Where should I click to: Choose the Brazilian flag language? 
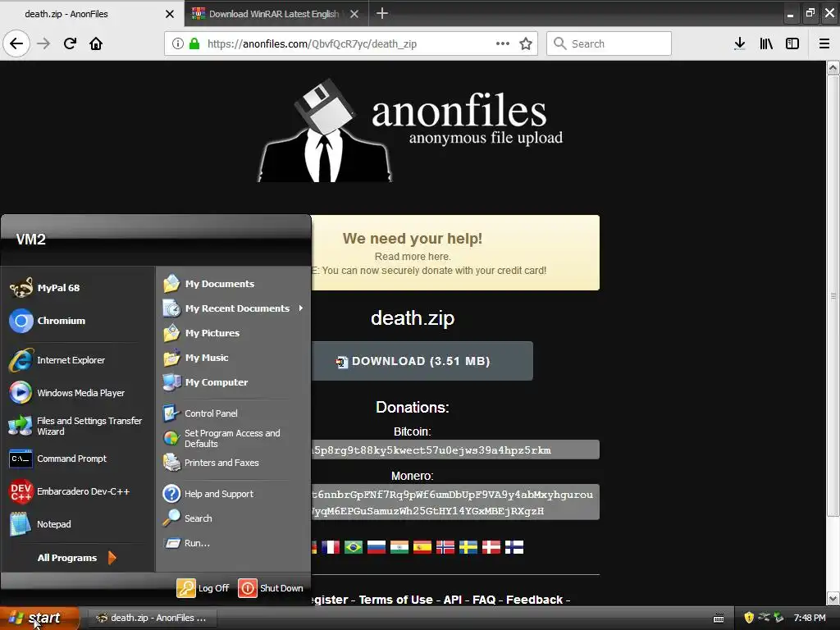(x=354, y=547)
